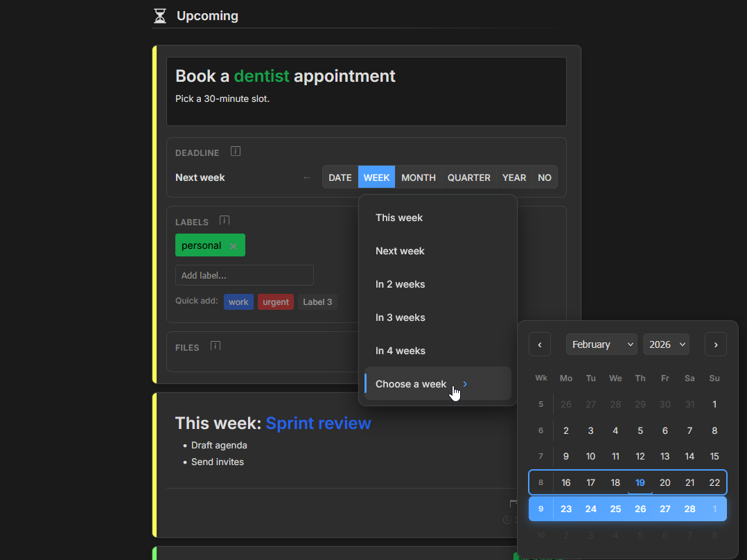Go to previous month in calendar
Image resolution: width=747 pixels, height=560 pixels.
tap(540, 344)
